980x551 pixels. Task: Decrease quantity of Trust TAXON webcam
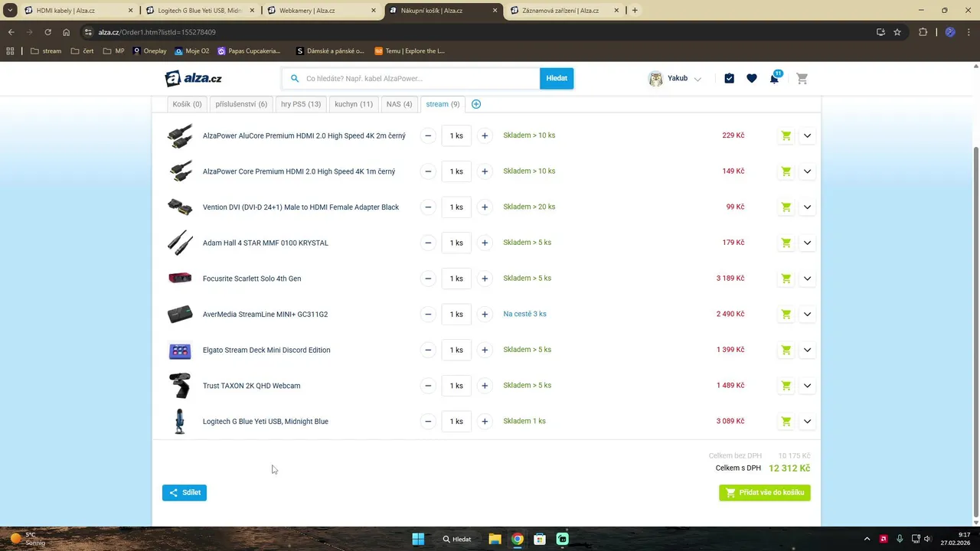tap(428, 386)
